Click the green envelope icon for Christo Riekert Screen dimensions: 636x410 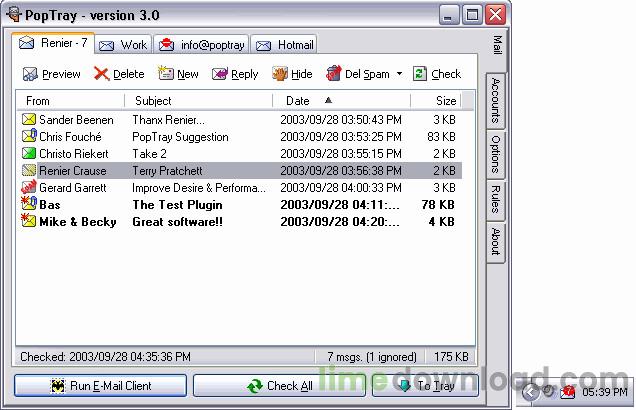[29, 153]
